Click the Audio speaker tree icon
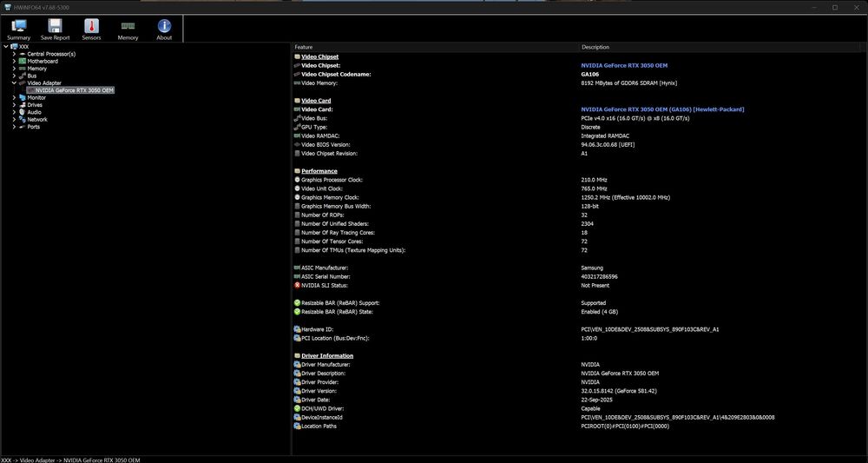This screenshot has width=868, height=463. [x=23, y=112]
